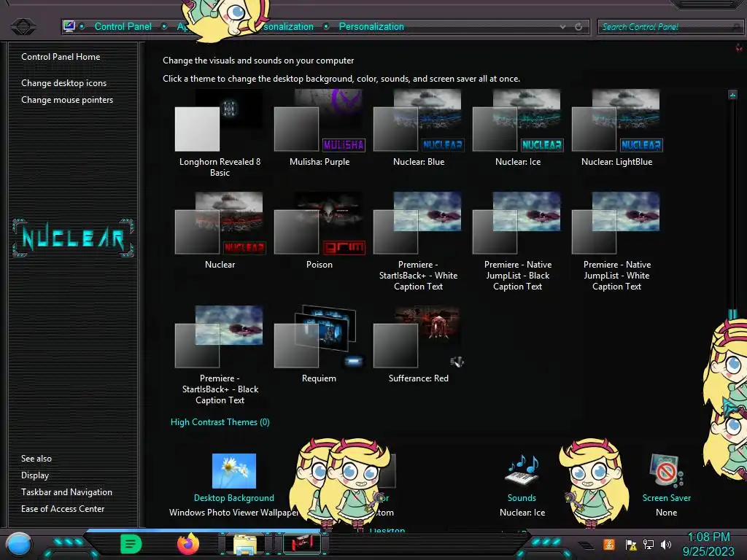Apply the Nuclear: LightBlue theme
This screenshot has width=747, height=560.
[x=617, y=128]
